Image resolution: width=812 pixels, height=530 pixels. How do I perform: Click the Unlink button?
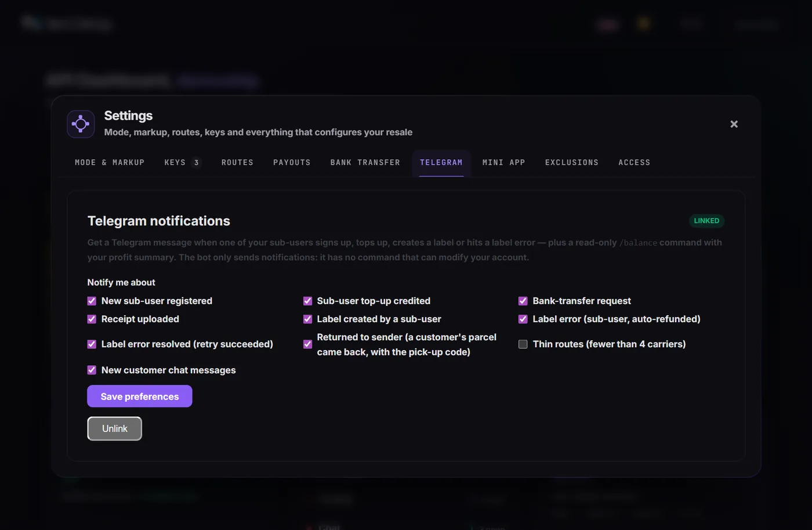(114, 428)
